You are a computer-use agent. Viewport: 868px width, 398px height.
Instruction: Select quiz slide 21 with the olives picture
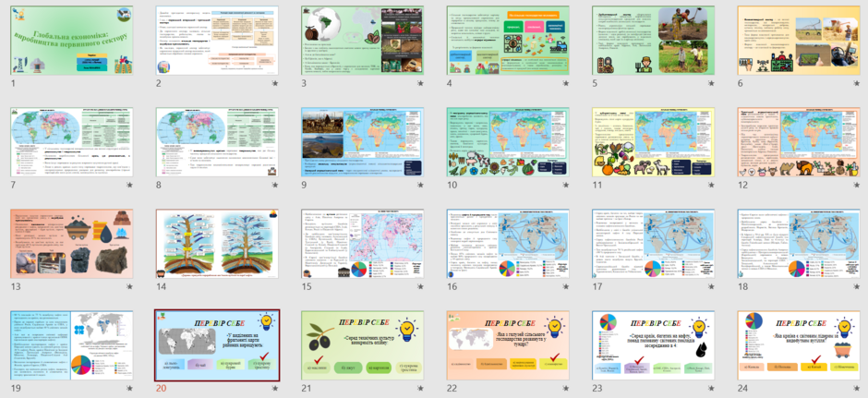(363, 345)
